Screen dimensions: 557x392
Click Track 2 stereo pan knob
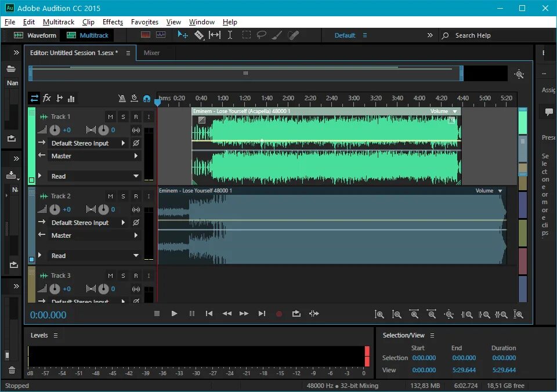(103, 209)
